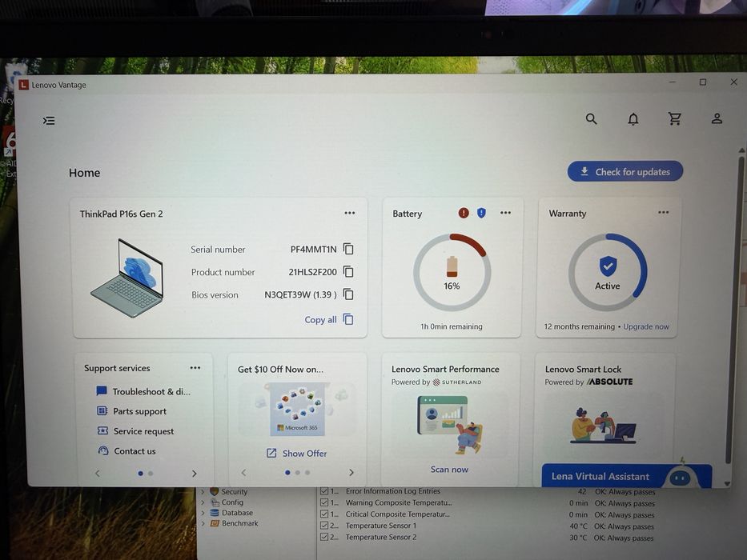Toggle Critical Composite Temperature checkbox
747x560 pixels.
tap(324, 514)
